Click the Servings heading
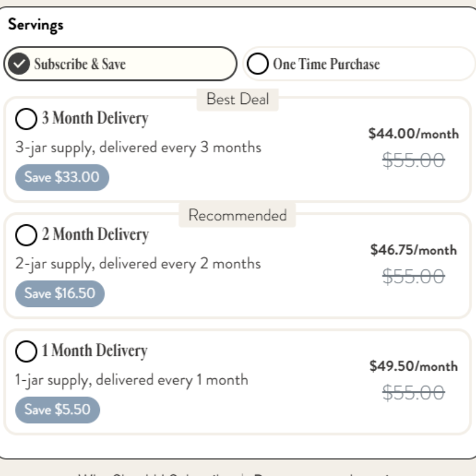 click(36, 25)
